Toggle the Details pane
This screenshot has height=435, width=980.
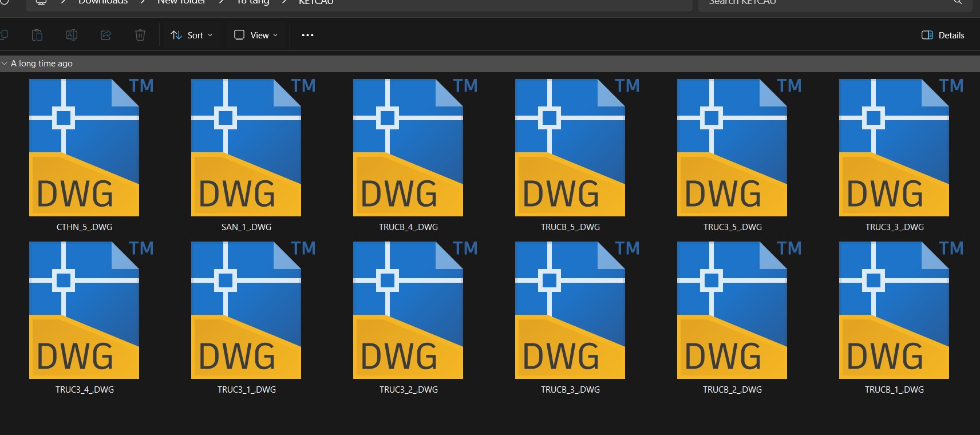click(943, 35)
